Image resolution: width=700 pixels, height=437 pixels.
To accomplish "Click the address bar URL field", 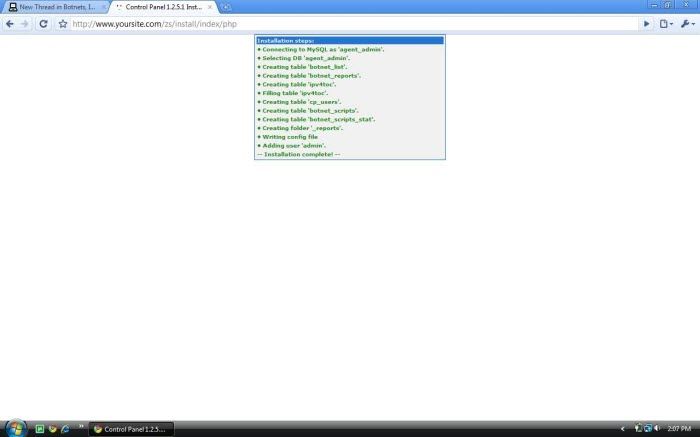I will tap(350, 23).
